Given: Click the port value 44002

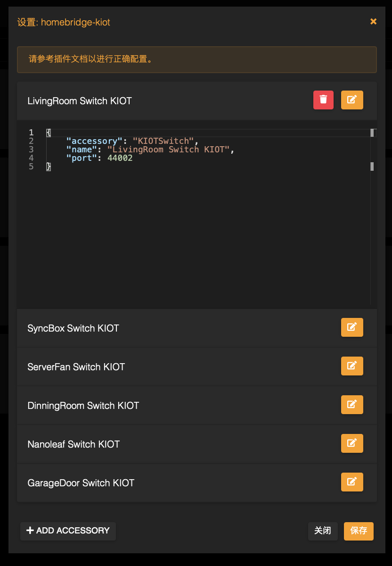Looking at the screenshot, I should click(x=120, y=158).
